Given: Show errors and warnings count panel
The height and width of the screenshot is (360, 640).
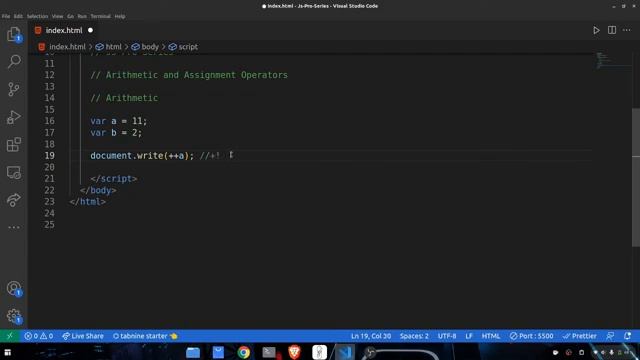Looking at the screenshot, I should [x=38, y=336].
